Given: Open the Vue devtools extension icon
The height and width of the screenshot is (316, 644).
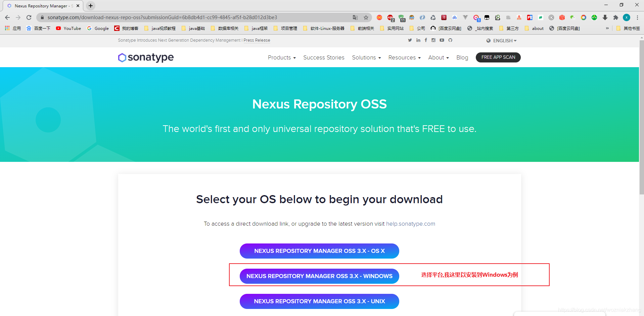Looking at the screenshot, I should [x=465, y=17].
